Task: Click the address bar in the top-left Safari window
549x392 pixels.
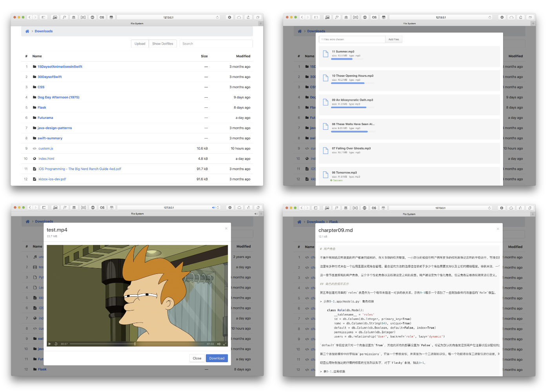Action: 168,17
